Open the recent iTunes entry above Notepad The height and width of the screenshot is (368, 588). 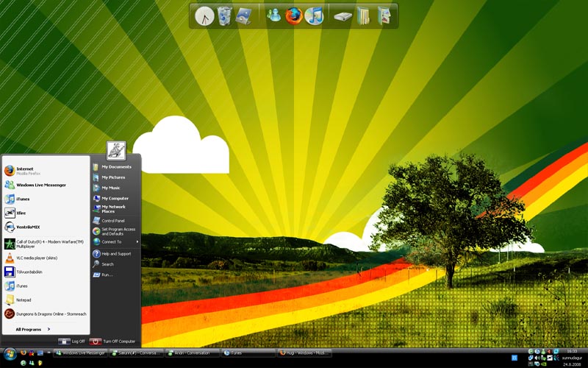coord(46,286)
